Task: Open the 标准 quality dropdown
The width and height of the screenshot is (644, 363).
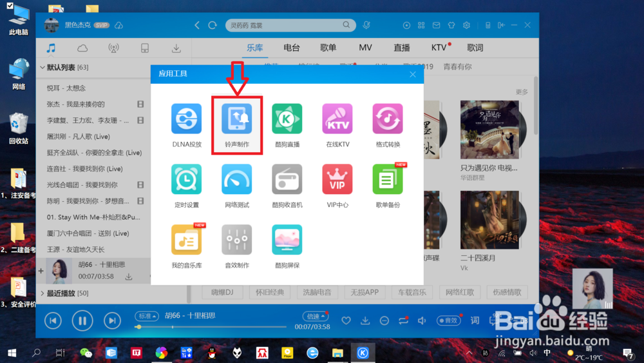Action: point(147,316)
